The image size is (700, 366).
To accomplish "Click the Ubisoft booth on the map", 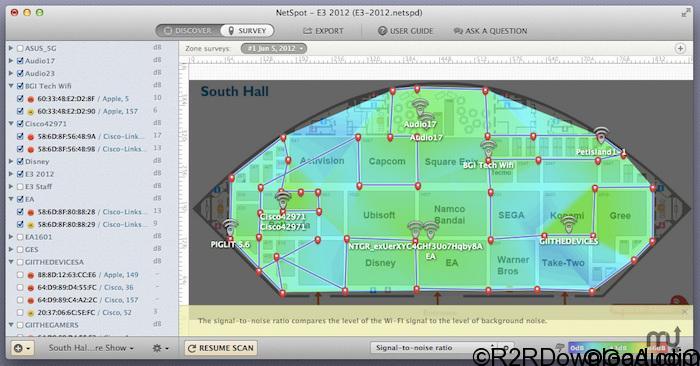I will pos(379,215).
